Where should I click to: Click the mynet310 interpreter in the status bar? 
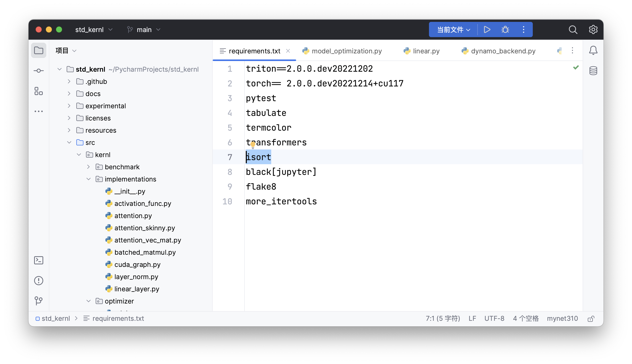click(x=562, y=318)
